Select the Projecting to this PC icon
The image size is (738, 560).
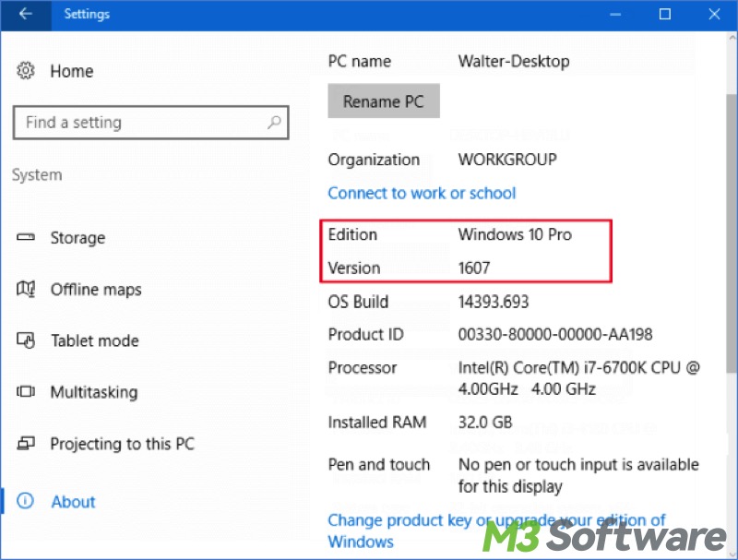pos(26,443)
